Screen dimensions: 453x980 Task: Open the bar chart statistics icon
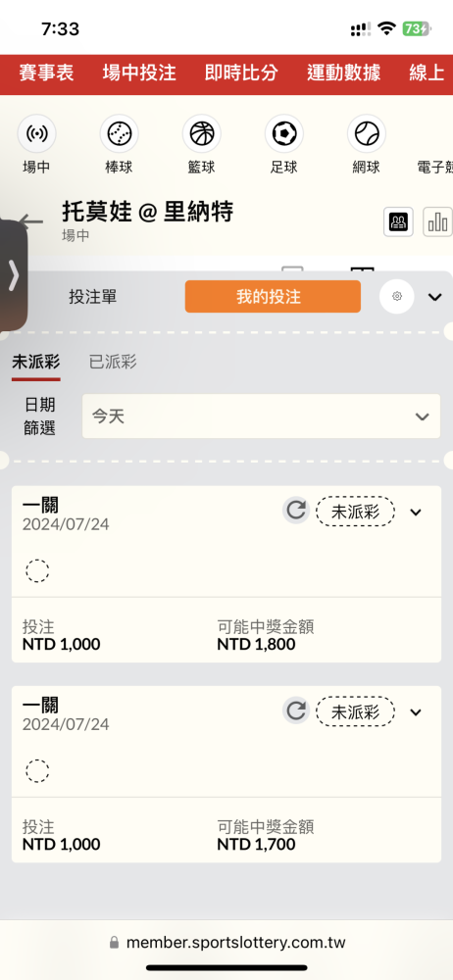(x=437, y=221)
